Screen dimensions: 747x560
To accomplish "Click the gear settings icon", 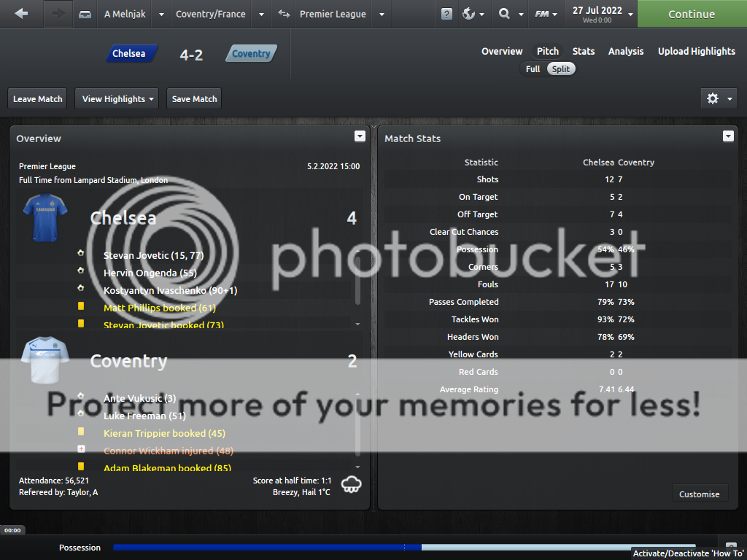I will [x=713, y=98].
